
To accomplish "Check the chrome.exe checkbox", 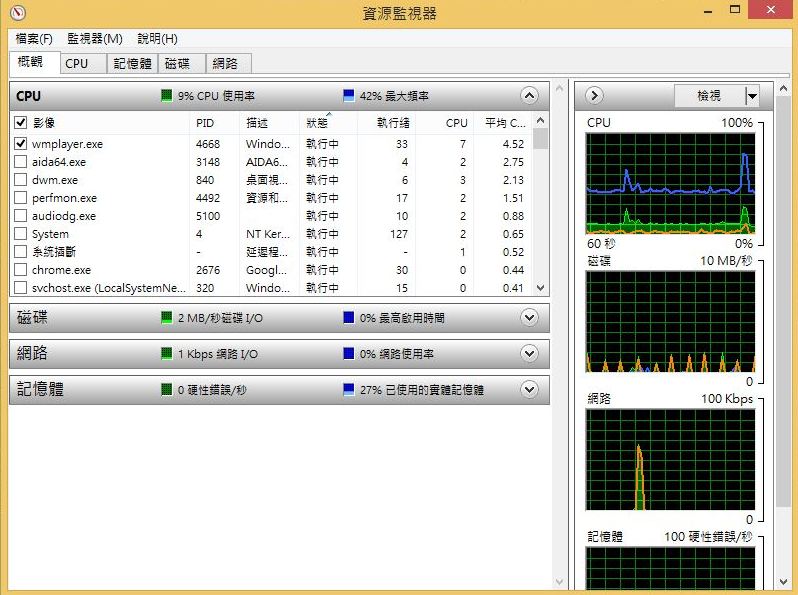I will coord(20,270).
